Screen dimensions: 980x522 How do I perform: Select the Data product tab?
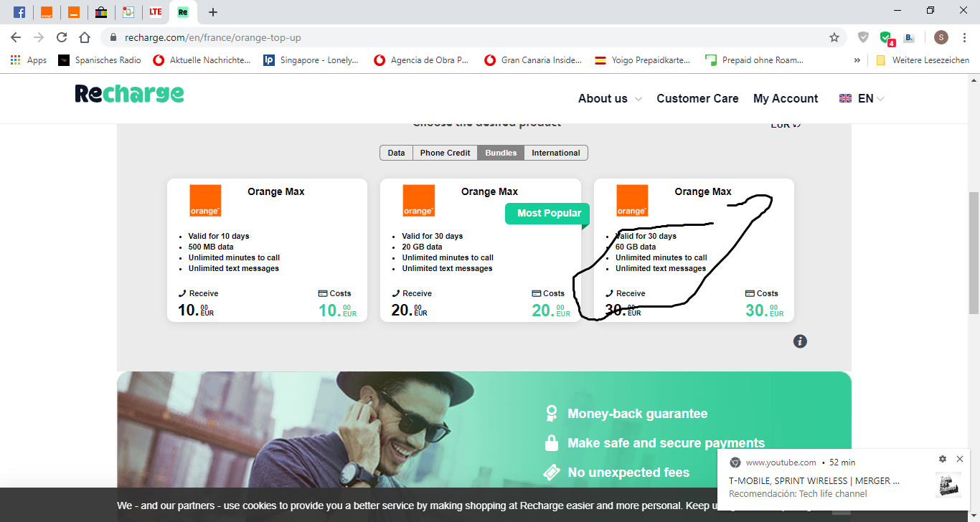coord(396,153)
